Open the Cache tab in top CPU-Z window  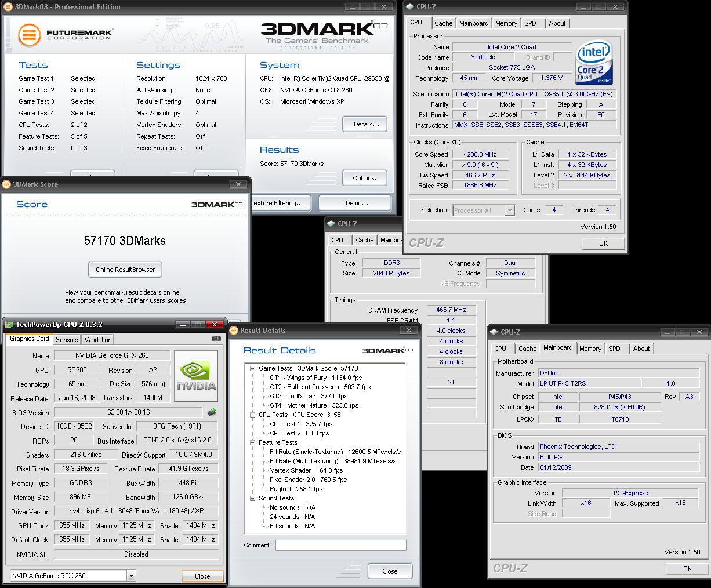coord(444,23)
